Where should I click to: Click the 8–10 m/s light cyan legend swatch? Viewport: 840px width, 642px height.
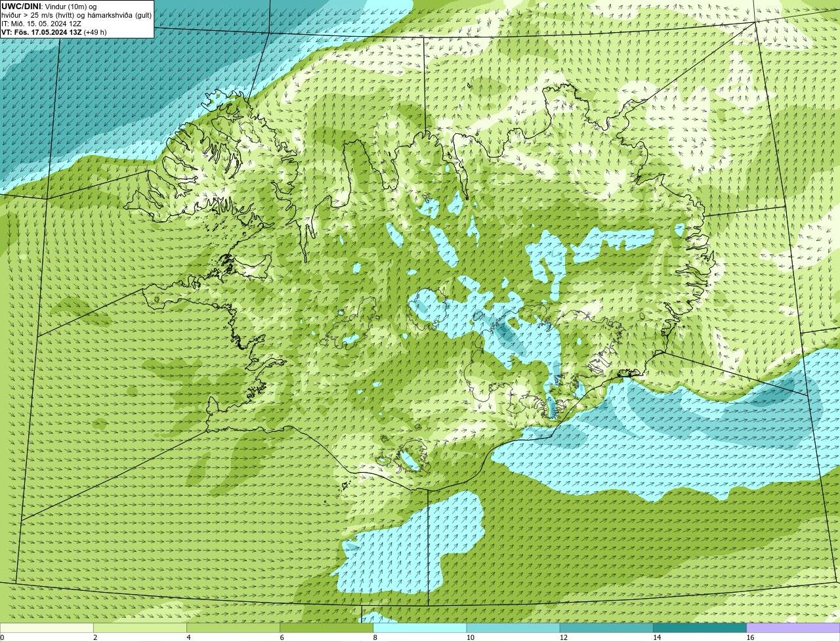point(419,628)
